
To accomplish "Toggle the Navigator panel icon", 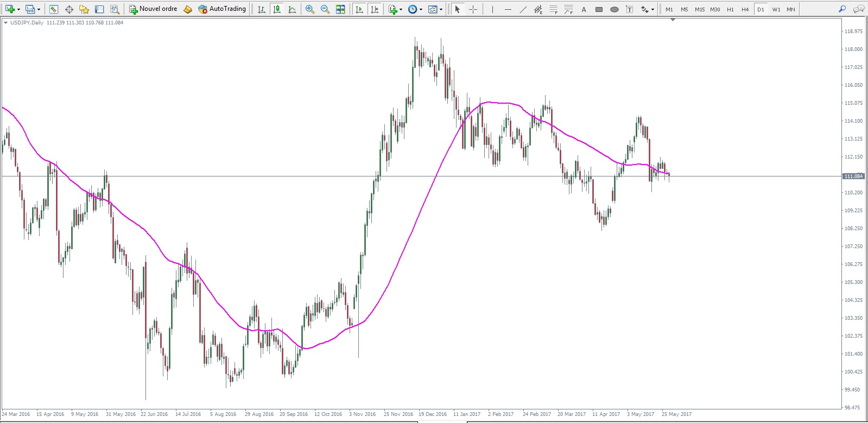I will tap(84, 9).
